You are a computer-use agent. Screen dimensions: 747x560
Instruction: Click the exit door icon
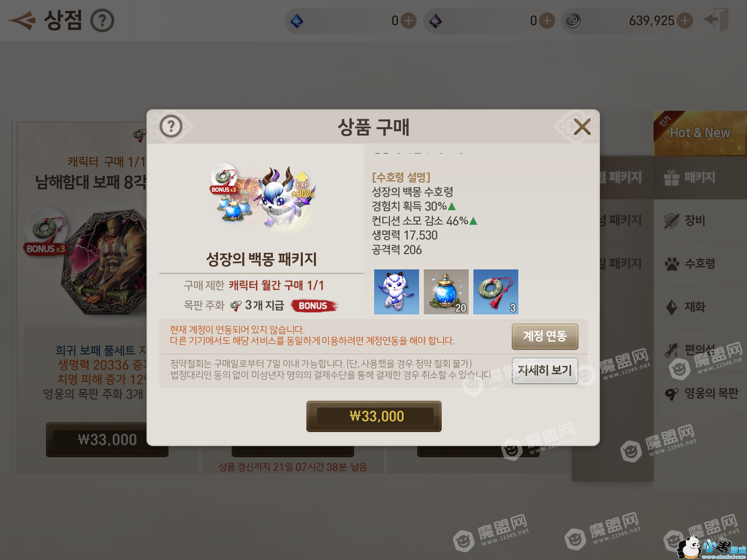click(x=716, y=20)
